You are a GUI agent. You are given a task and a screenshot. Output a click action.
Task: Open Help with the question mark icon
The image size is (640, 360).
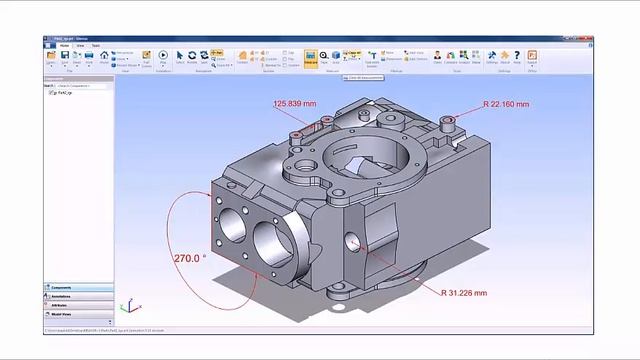(x=517, y=55)
